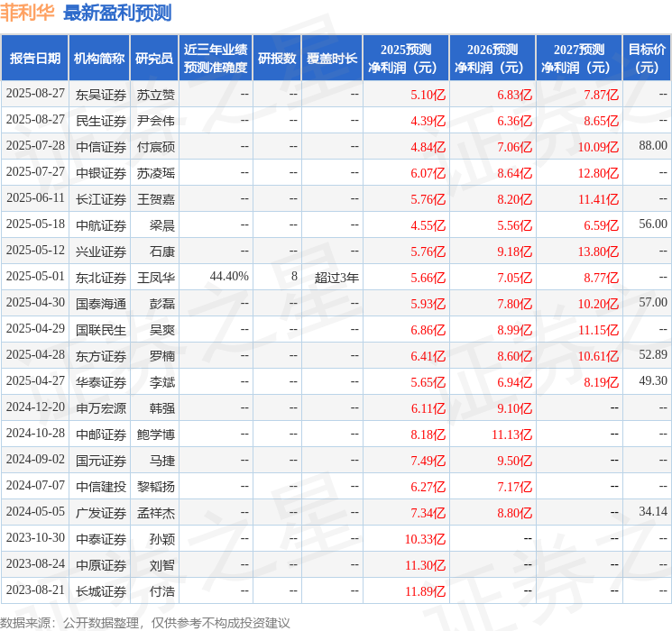Click 申万宏源 institution cell
The height and width of the screenshot is (631, 672).
[101, 408]
